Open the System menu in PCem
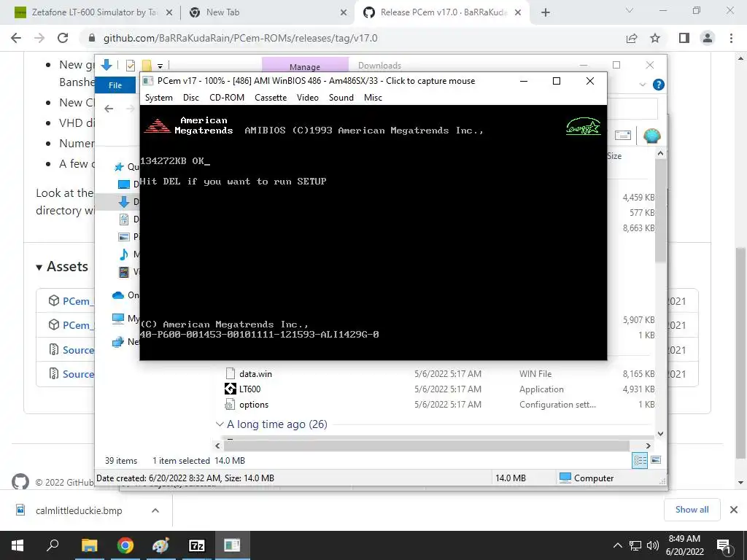The width and height of the screenshot is (747, 560). click(x=158, y=98)
